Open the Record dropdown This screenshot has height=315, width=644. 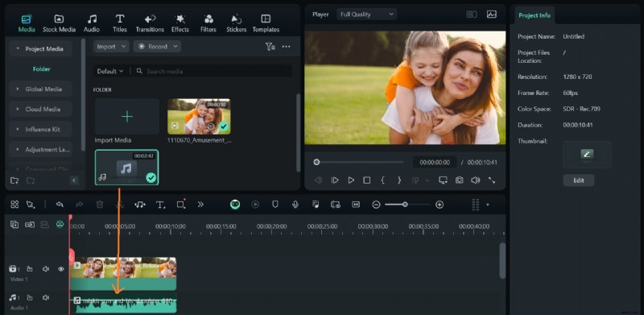(157, 47)
